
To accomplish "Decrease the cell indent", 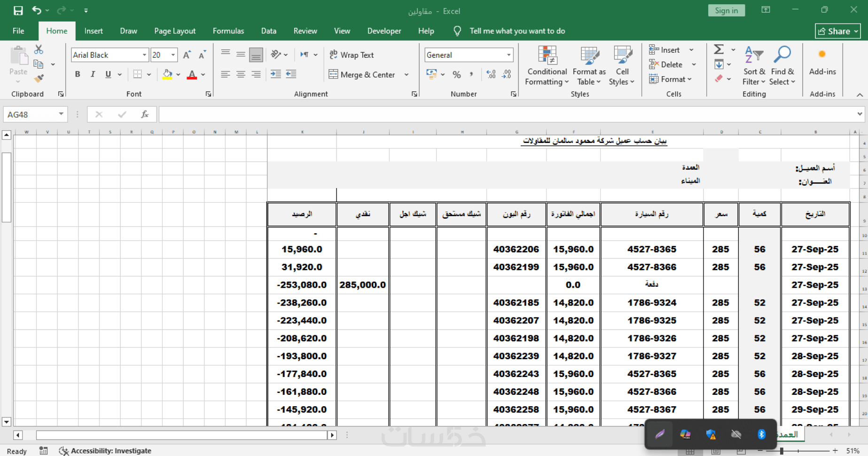I will click(x=276, y=74).
